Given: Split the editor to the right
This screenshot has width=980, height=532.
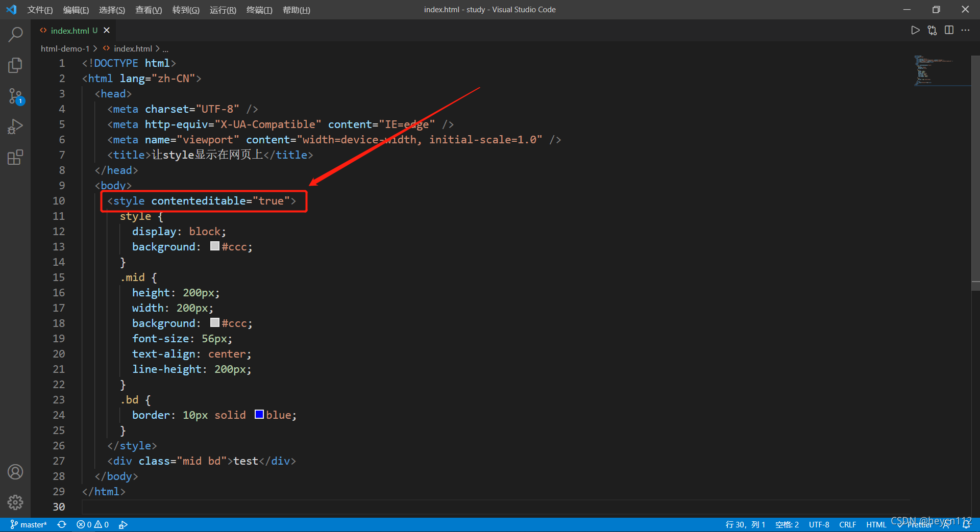Looking at the screenshot, I should (x=949, y=31).
